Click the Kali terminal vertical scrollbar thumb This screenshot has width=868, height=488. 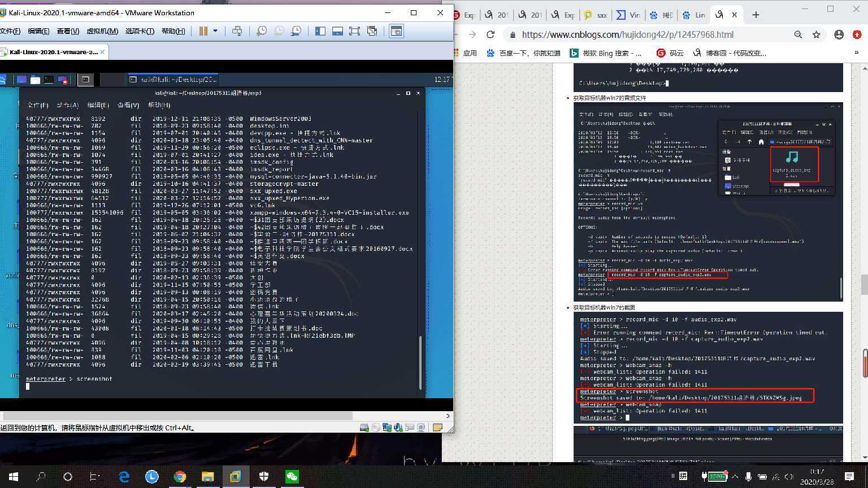click(x=420, y=363)
